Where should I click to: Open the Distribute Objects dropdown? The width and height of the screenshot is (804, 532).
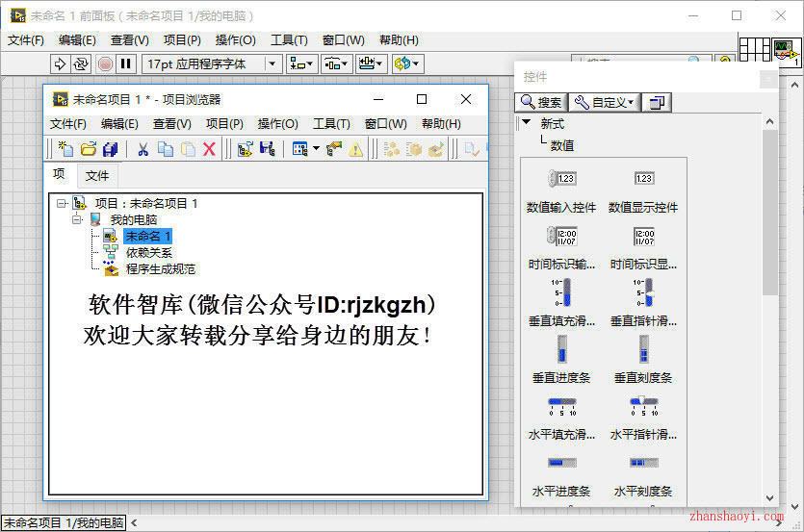[x=337, y=64]
